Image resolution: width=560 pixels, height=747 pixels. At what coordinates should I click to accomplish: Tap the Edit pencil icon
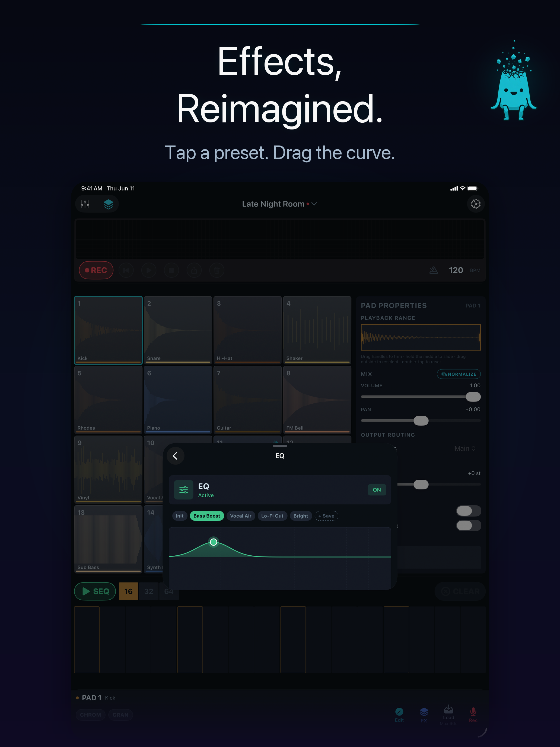(x=399, y=712)
